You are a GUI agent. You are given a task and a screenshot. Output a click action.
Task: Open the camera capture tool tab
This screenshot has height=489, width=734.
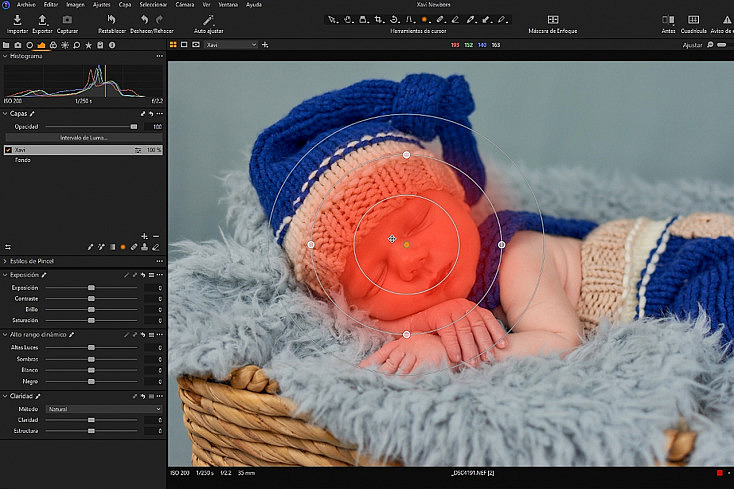pyautogui.click(x=18, y=45)
